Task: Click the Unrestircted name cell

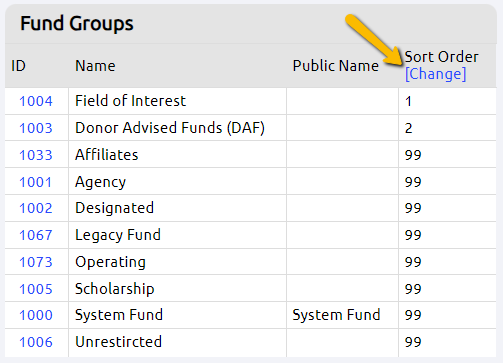Action: click(177, 342)
